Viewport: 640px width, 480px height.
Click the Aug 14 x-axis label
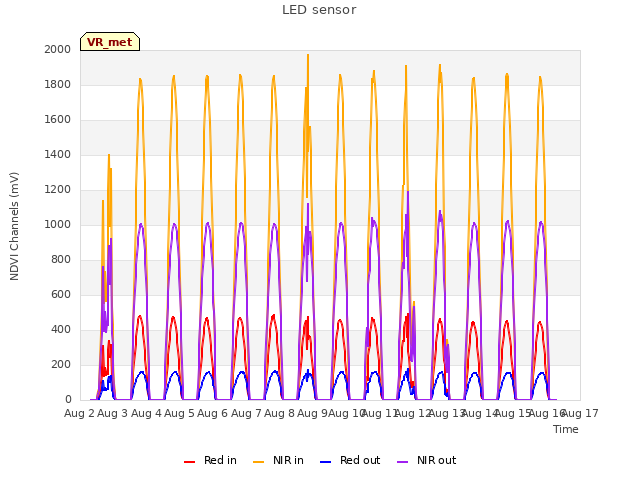pos(479,413)
